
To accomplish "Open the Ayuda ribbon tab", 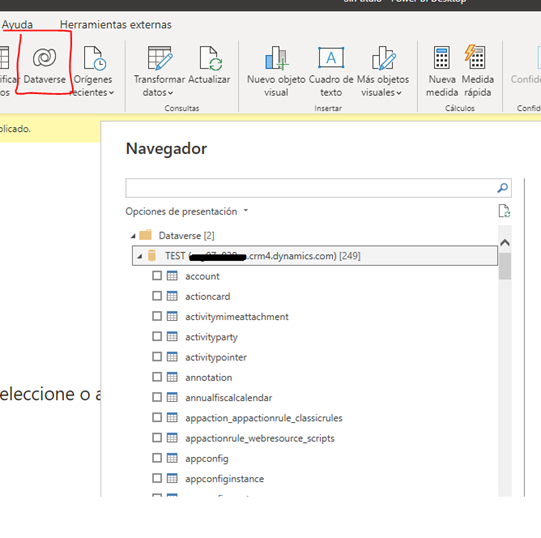I will 17,25.
